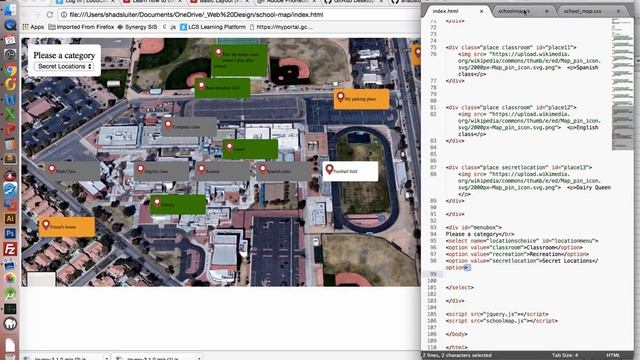Click code line 105 jquery.js script tag

pos(497,314)
